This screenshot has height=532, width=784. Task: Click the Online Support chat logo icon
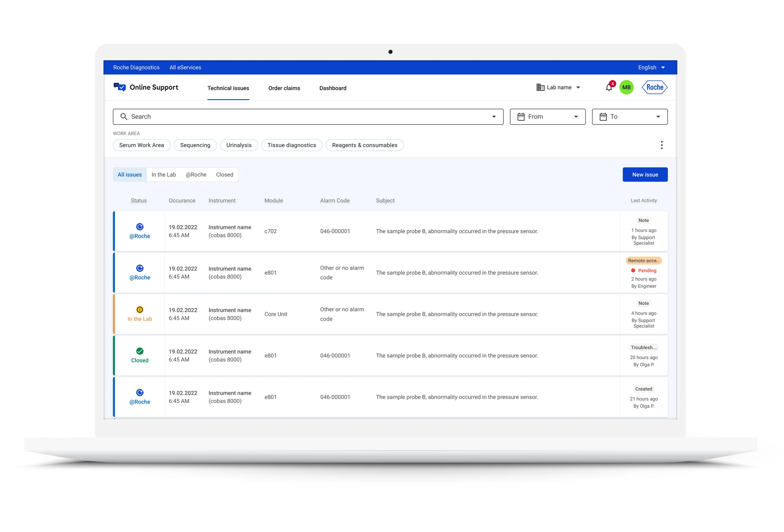[119, 87]
